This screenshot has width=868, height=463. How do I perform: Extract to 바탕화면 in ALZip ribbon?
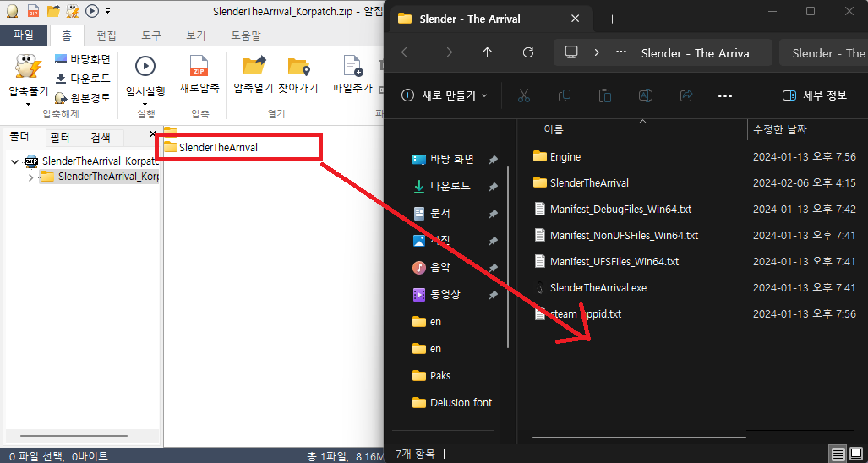[83, 58]
